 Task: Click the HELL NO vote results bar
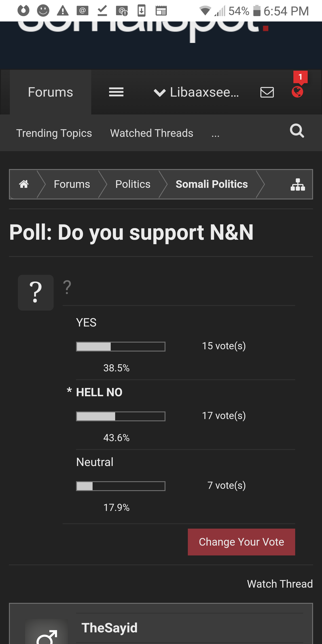(x=121, y=416)
